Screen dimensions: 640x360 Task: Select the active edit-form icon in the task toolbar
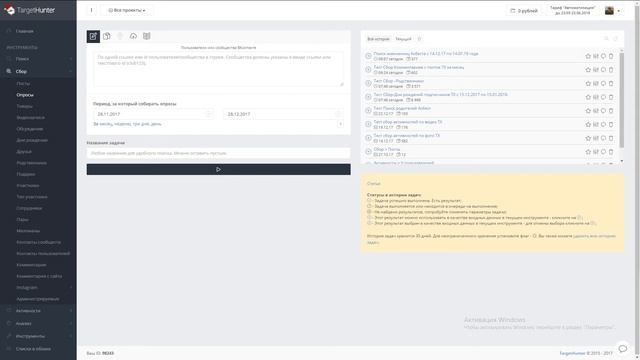tap(93, 36)
